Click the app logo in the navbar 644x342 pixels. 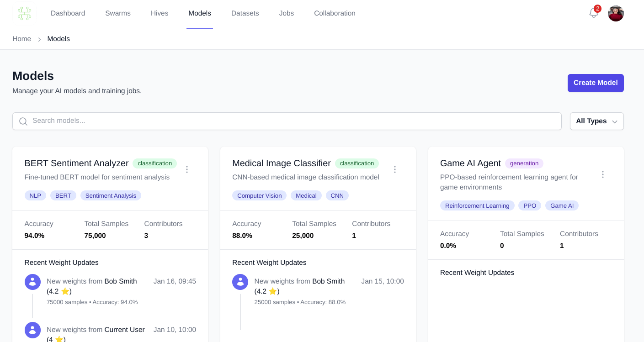point(24,13)
